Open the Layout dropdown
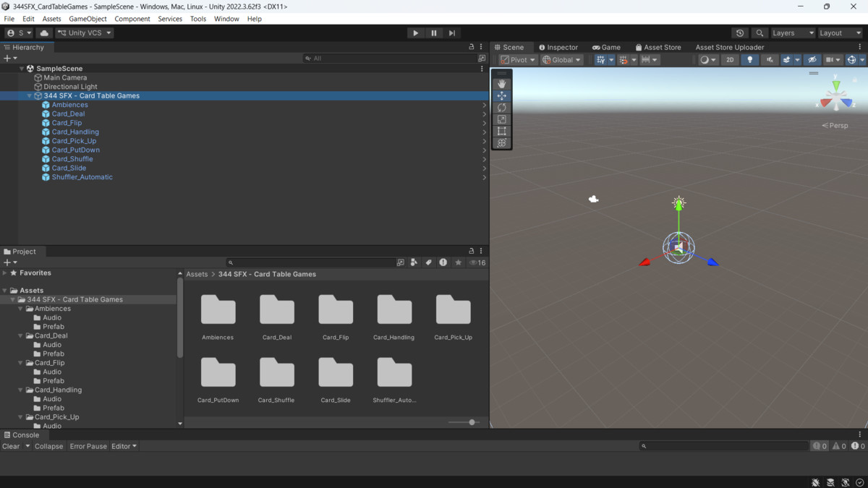Viewport: 868px width, 488px height. pyautogui.click(x=840, y=33)
